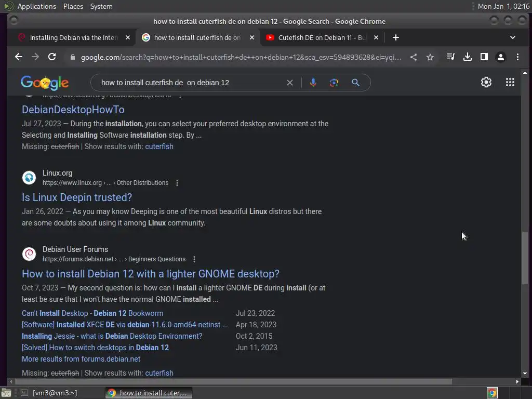Viewport: 532px width, 399px height.
Task: Click Chrome icon in bottom-right panel
Action: (492, 393)
